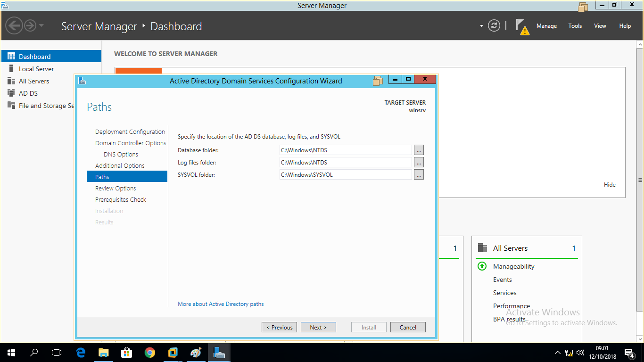644x362 pixels.
Task: Click the Server Manager forward arrow
Action: (x=30, y=25)
